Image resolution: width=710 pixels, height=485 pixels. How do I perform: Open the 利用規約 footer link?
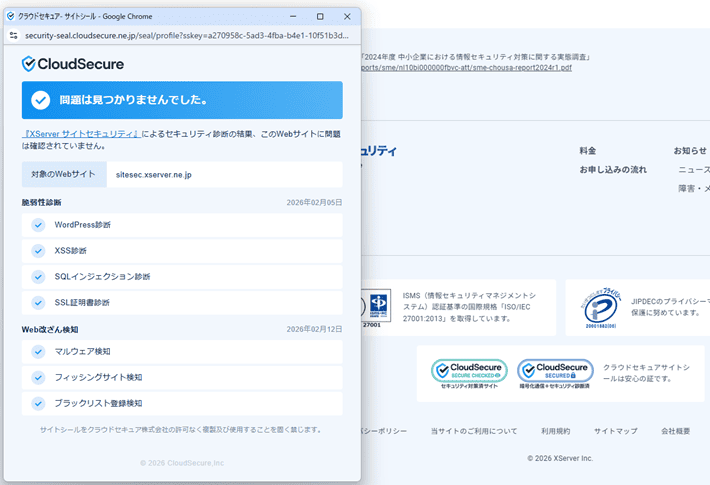[x=555, y=431]
